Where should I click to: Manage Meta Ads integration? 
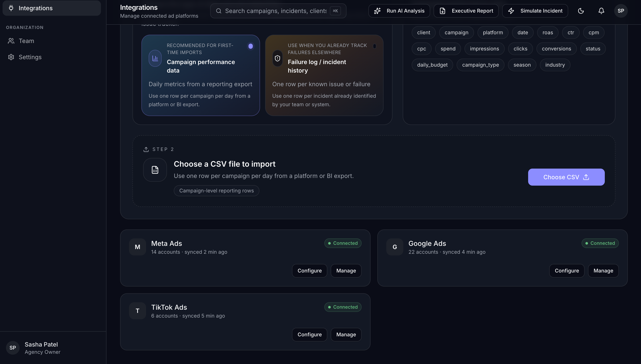346,271
